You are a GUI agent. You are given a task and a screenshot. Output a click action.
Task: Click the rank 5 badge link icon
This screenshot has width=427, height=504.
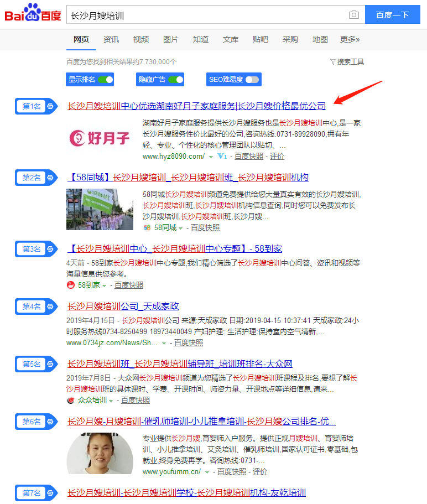point(50,364)
